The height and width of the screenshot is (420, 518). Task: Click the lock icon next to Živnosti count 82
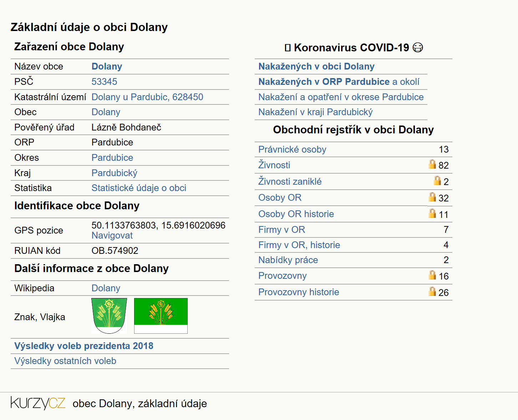pos(432,164)
